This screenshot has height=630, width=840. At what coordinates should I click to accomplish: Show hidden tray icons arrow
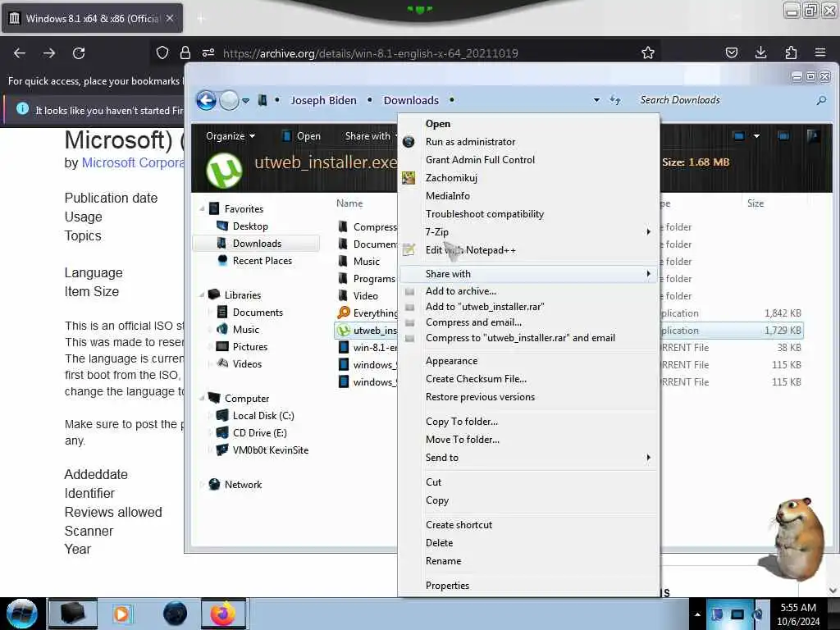697,614
